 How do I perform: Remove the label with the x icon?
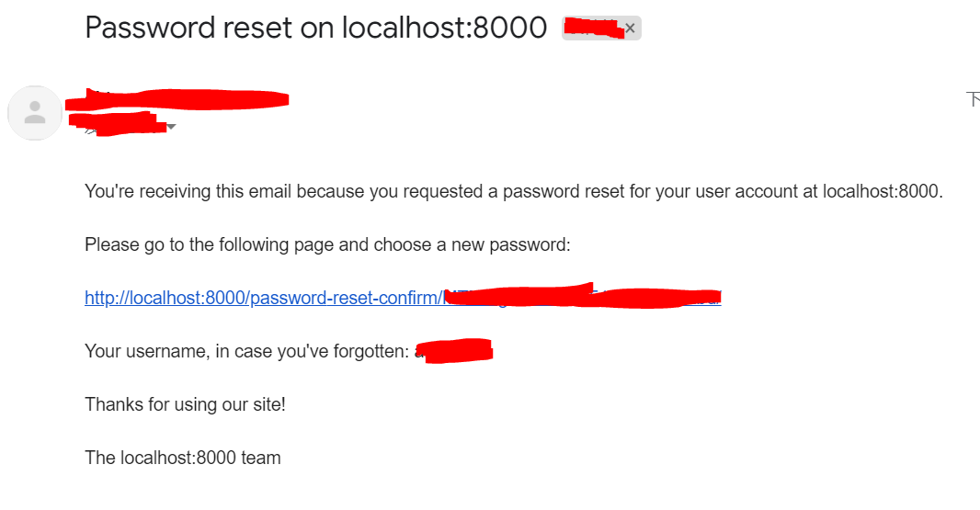pyautogui.click(x=630, y=28)
